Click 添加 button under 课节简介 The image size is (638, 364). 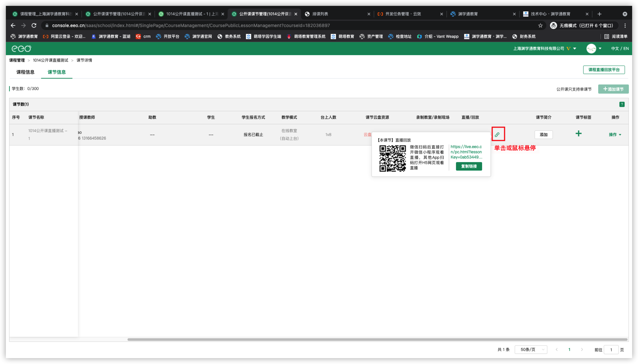click(x=543, y=135)
